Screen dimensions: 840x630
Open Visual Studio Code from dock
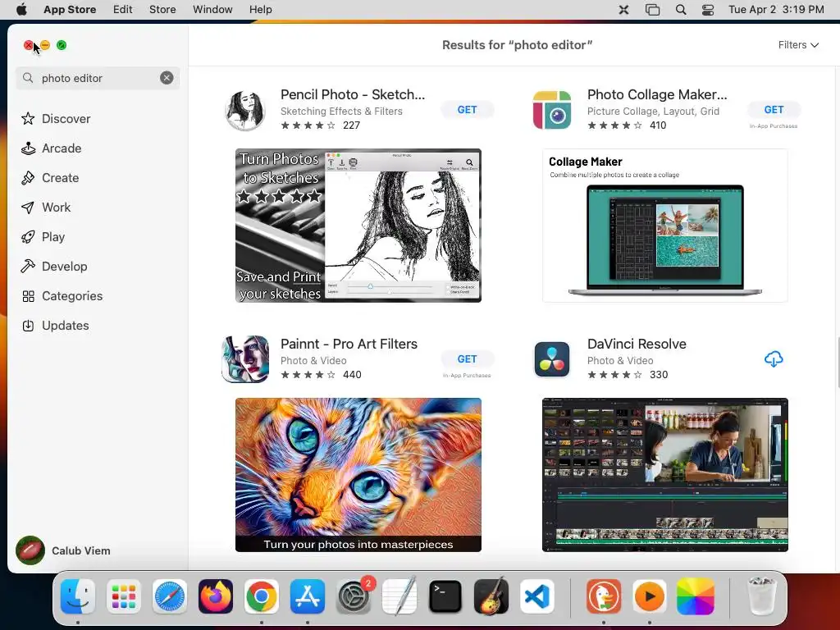coord(536,596)
